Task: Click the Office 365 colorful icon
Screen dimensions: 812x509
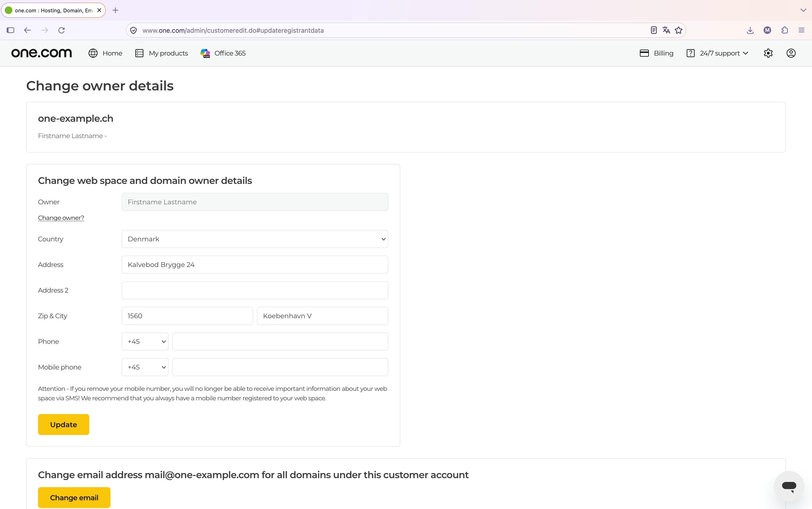Action: pos(205,53)
